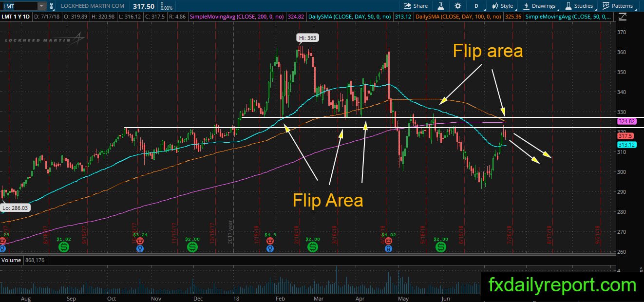Open chart settings gear icon
The height and width of the screenshot is (302, 644).
458,6
